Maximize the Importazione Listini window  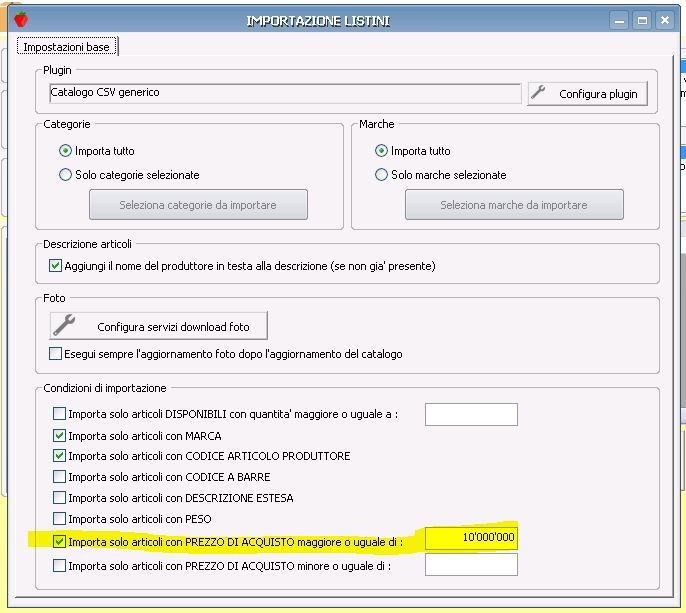(x=642, y=21)
